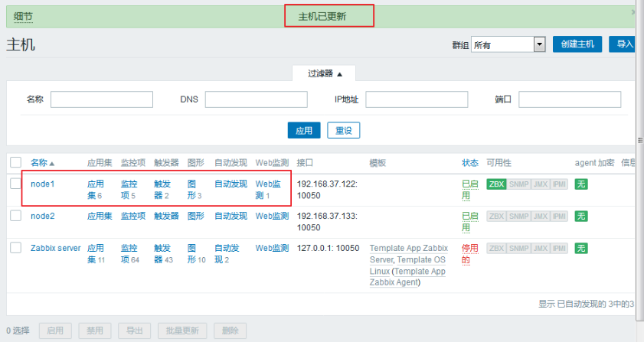Select Zabbix server 127.0.0.1: 10050 text
Image resolution: width=644 pixels, height=342 pixels.
[x=328, y=248]
